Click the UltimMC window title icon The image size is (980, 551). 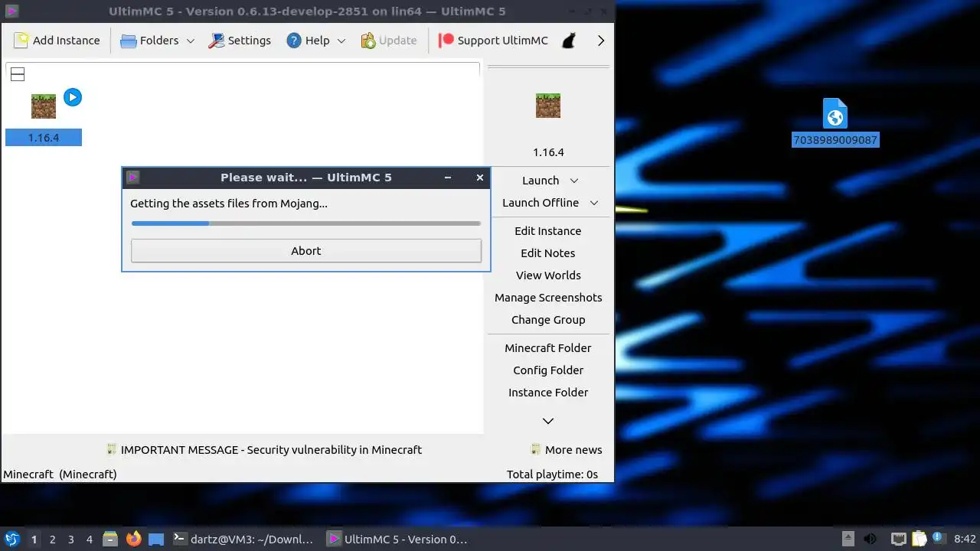point(11,11)
